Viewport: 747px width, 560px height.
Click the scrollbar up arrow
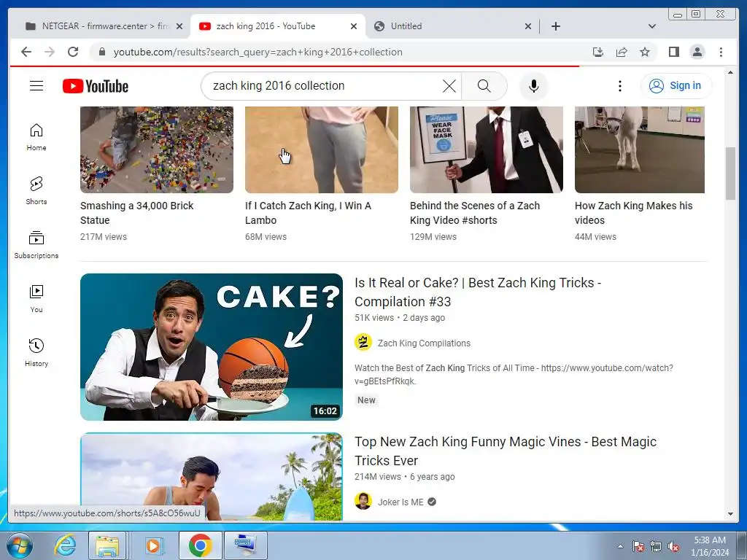pyautogui.click(x=730, y=72)
